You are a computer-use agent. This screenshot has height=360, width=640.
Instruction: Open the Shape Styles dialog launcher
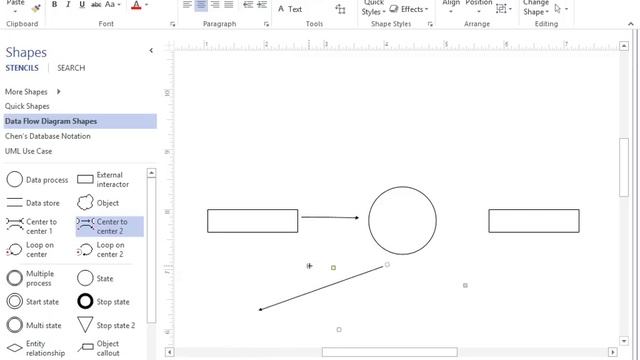[430, 24]
